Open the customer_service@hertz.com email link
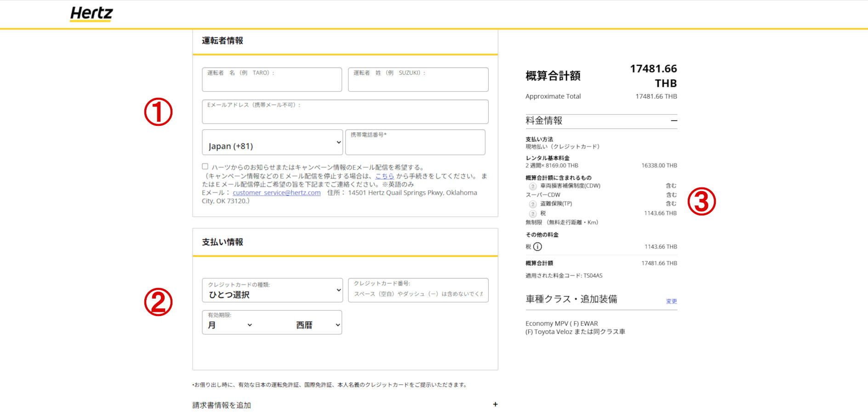 [x=276, y=192]
